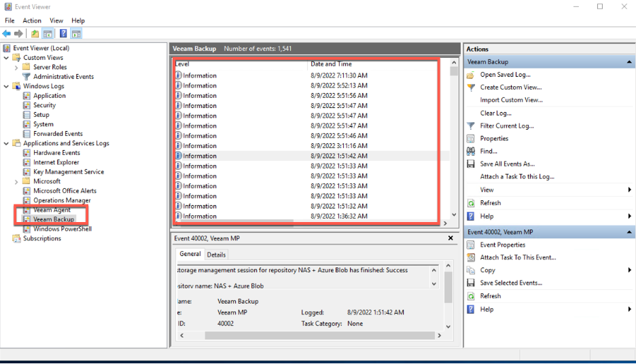
Task: Close the Event 40002 preview pane
Action: click(x=450, y=238)
